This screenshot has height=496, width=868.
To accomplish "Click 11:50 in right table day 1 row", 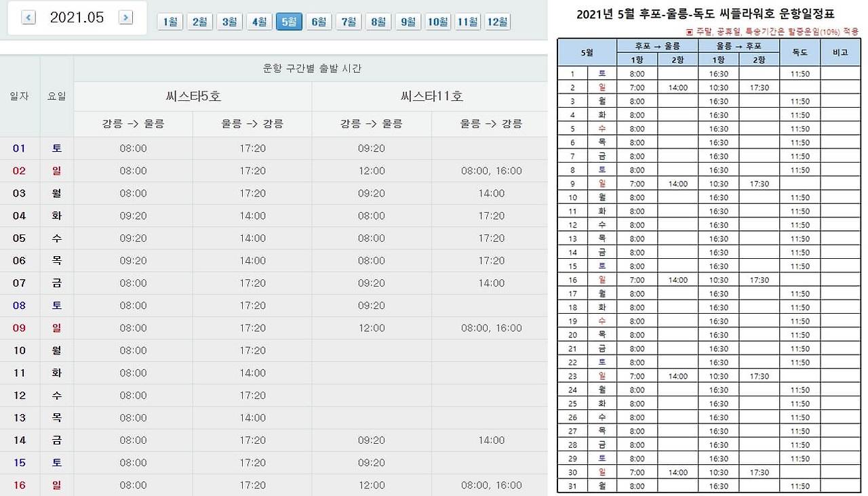I will tap(800, 74).
